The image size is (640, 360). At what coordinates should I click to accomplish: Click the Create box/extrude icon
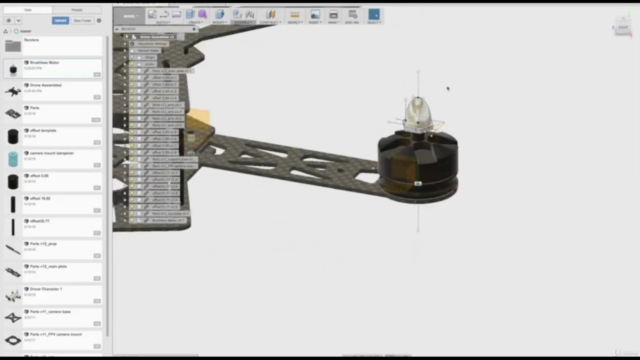[x=190, y=14]
